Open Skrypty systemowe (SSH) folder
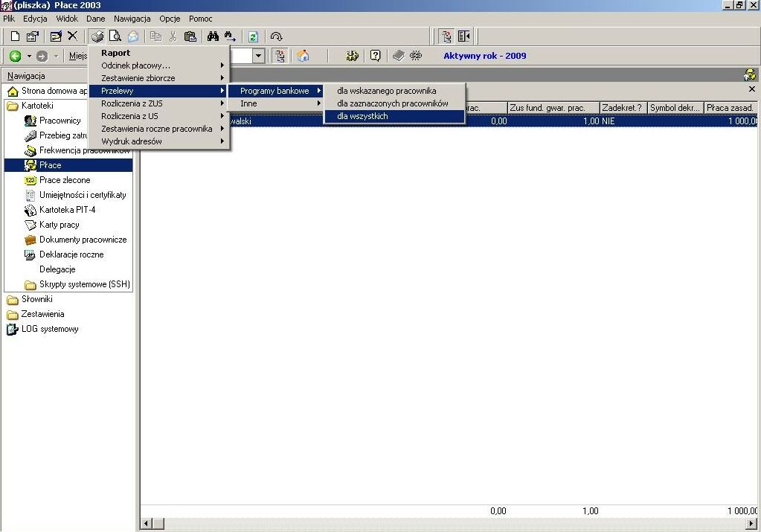The width and height of the screenshot is (761, 532). pos(77,284)
